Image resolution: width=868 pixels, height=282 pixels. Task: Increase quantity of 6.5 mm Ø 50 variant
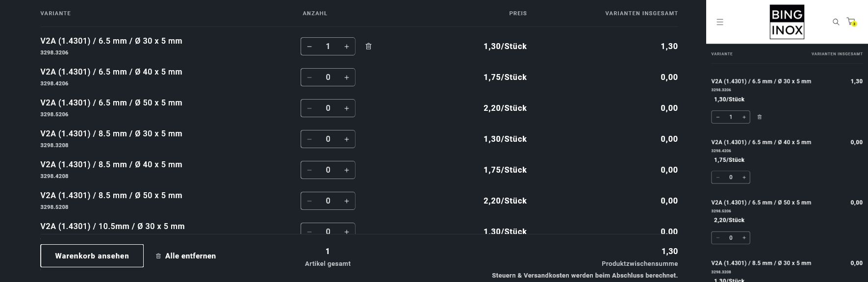[347, 108]
